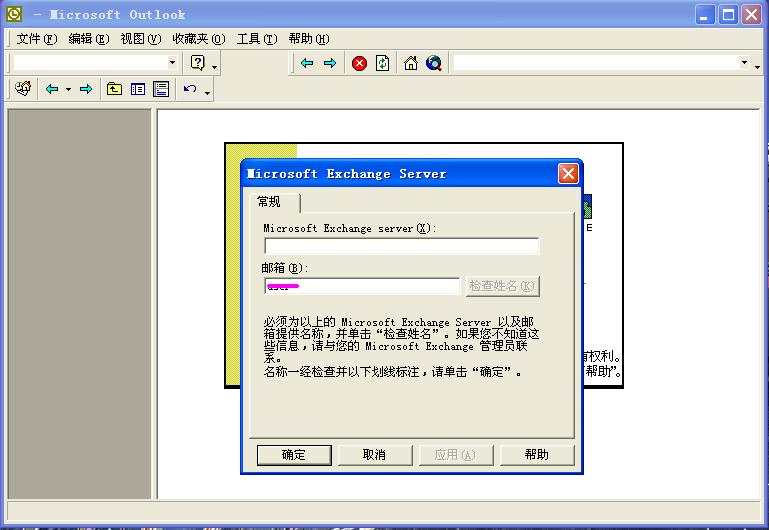
Task: Click the Outlook Today icon in lower toolbar
Action: 23,89
